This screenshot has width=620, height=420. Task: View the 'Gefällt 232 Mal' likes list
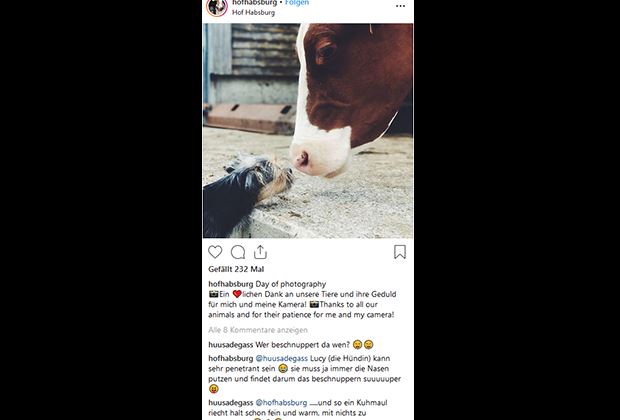pos(236,270)
